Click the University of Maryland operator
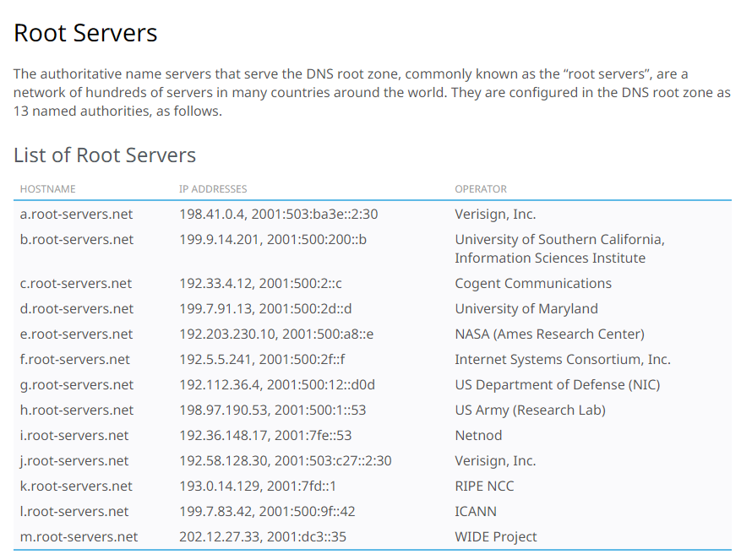 pyautogui.click(x=526, y=309)
